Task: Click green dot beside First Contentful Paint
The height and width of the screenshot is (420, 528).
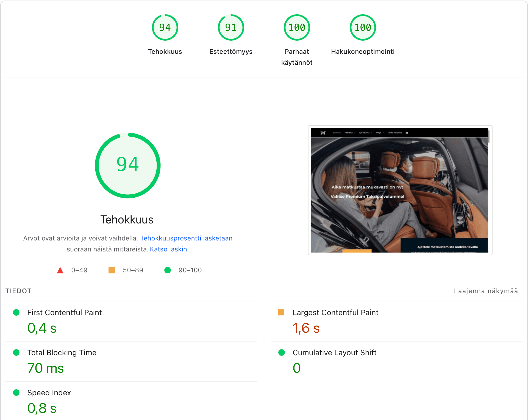Action: pyautogui.click(x=16, y=312)
